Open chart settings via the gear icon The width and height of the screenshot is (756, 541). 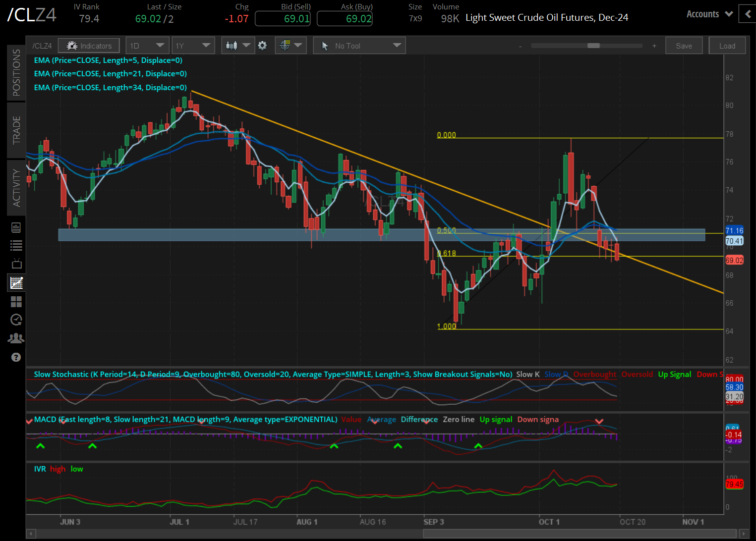[263, 45]
